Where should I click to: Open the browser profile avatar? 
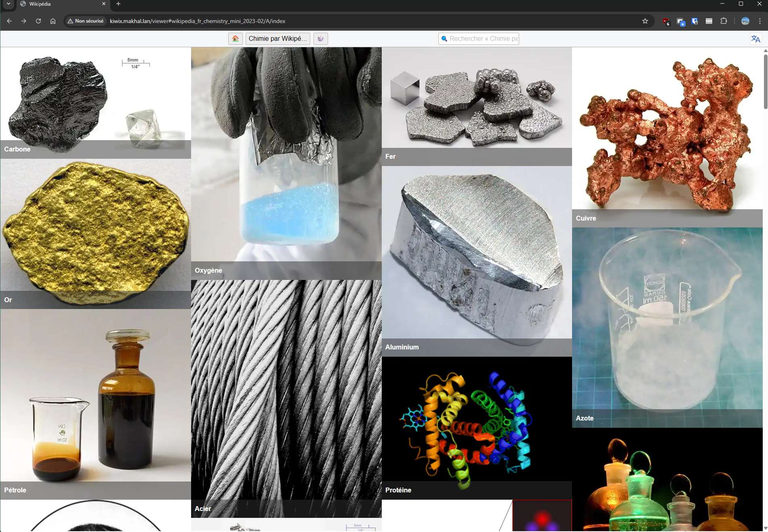[x=745, y=21]
